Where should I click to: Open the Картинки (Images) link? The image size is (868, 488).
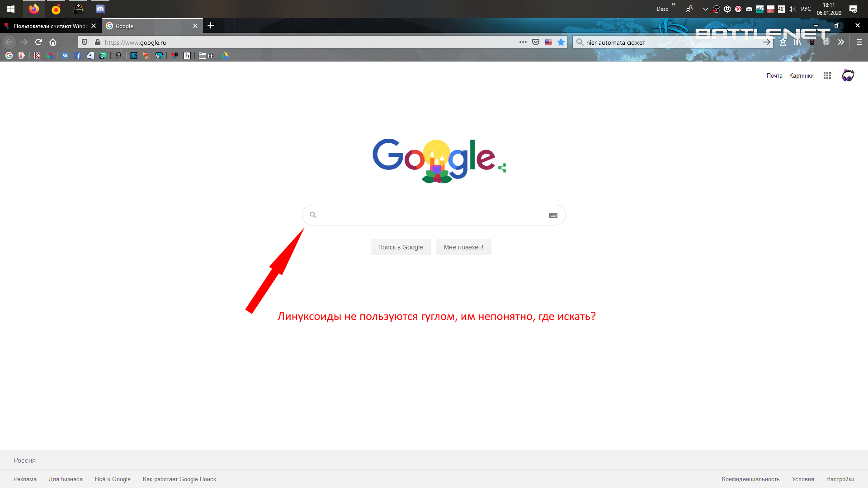pyautogui.click(x=801, y=75)
